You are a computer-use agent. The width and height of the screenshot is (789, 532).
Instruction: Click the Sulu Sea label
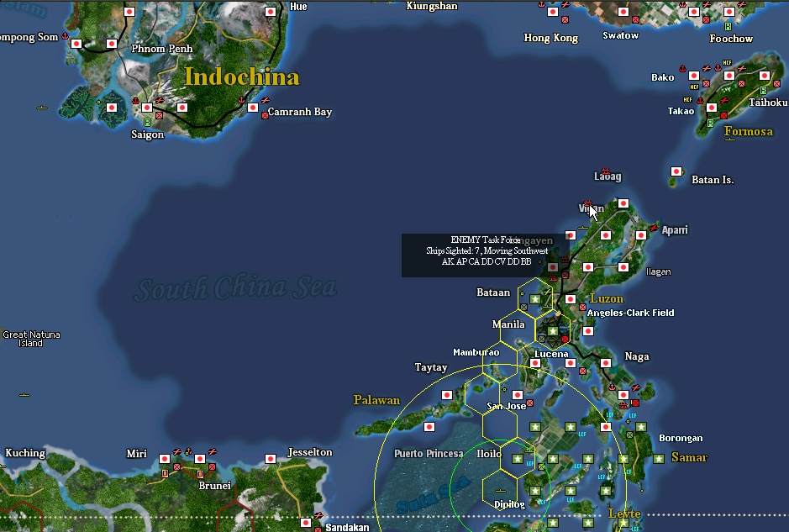434,495
